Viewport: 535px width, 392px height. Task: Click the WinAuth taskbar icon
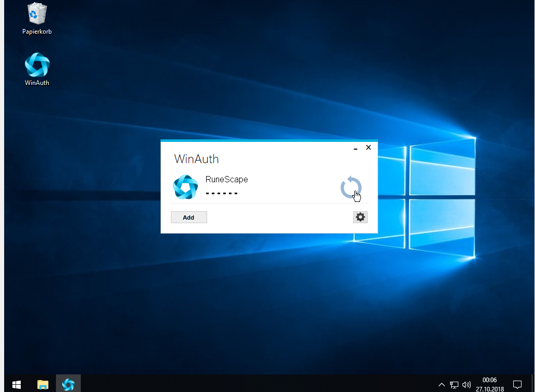68,384
